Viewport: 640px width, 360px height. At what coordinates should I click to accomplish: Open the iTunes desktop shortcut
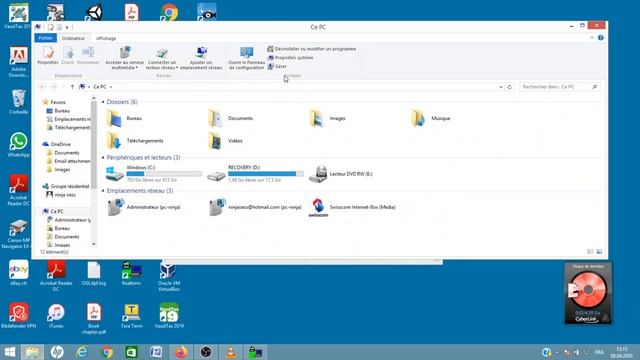56,316
